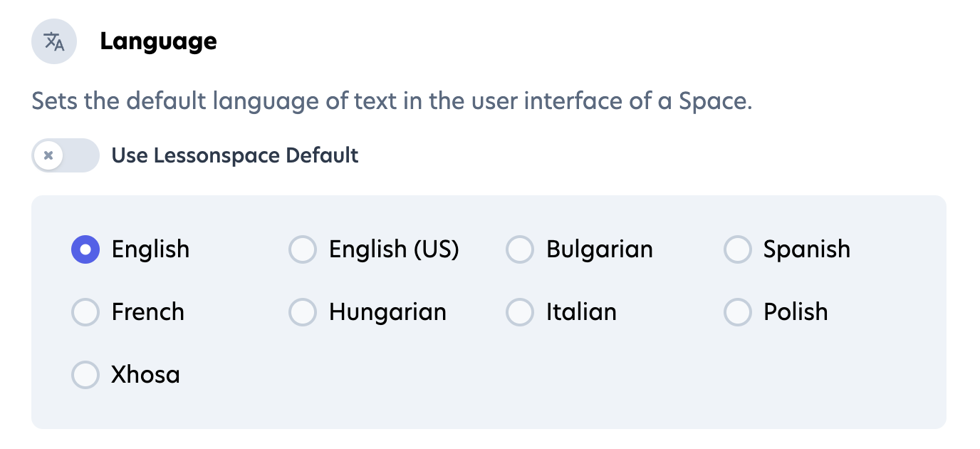Click the 'Bulgarian' text label

600,249
